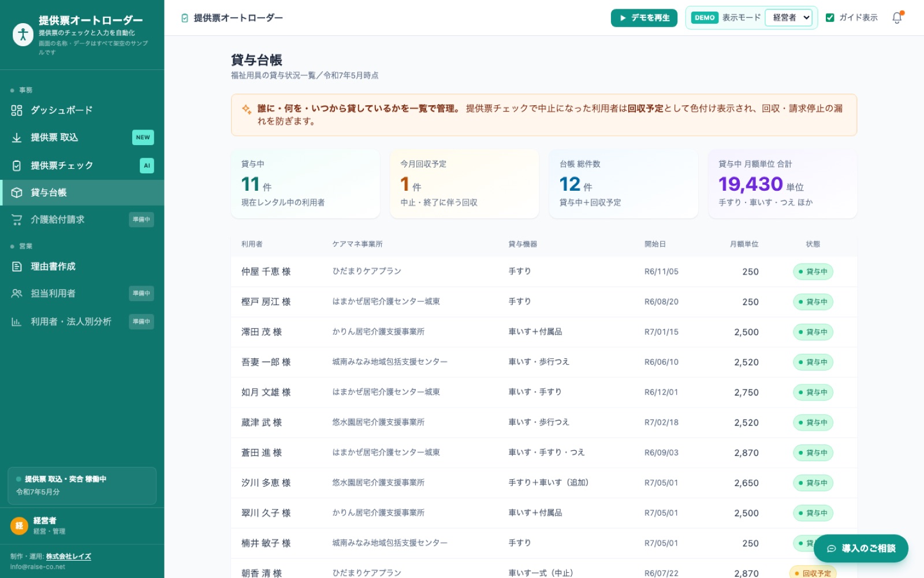This screenshot has height=578, width=924.
Task: Select user row 吾妻 一郎 様
Action: point(544,362)
